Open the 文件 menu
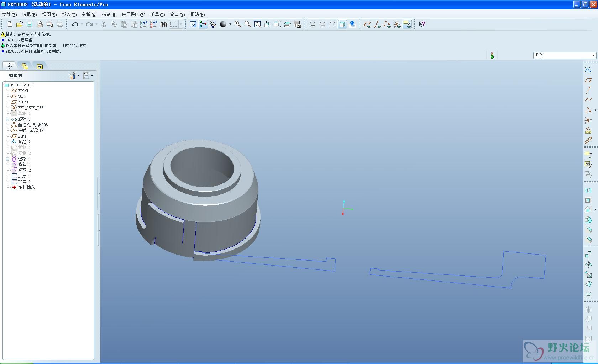This screenshot has width=598, height=364. 10,15
